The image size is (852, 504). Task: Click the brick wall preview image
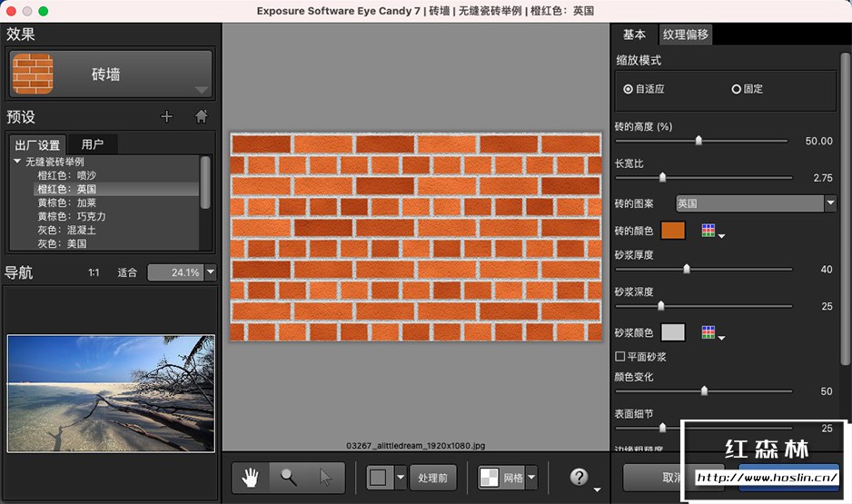click(416, 237)
